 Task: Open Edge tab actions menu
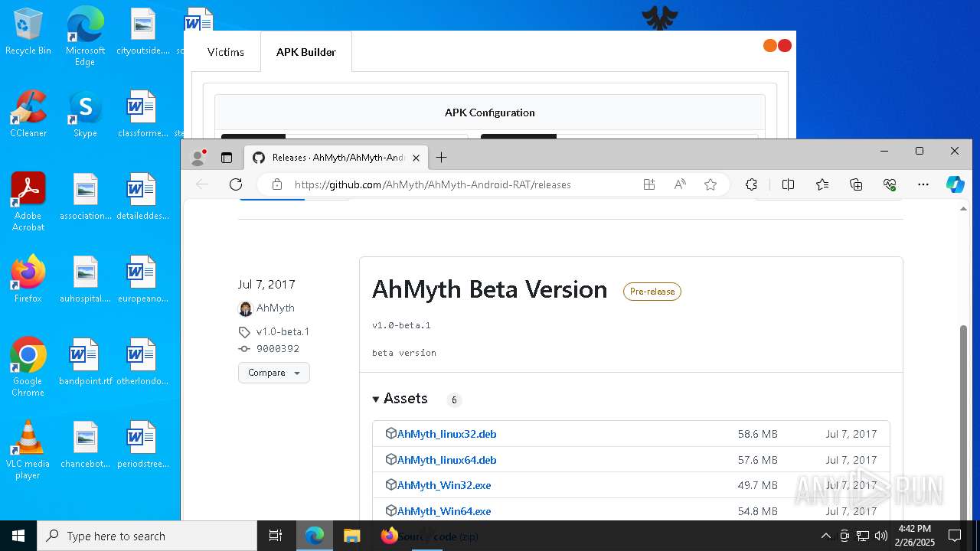pyautogui.click(x=227, y=158)
